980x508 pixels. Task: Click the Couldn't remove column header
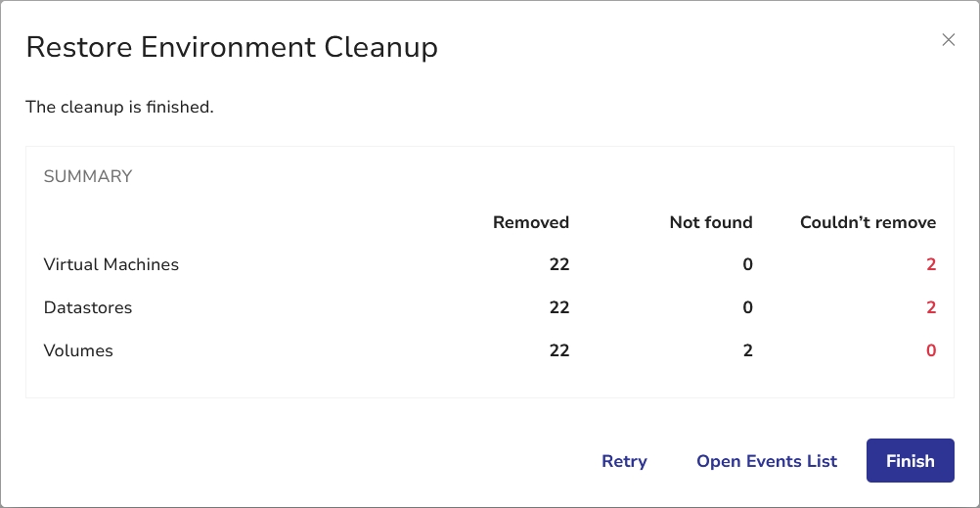[868, 222]
